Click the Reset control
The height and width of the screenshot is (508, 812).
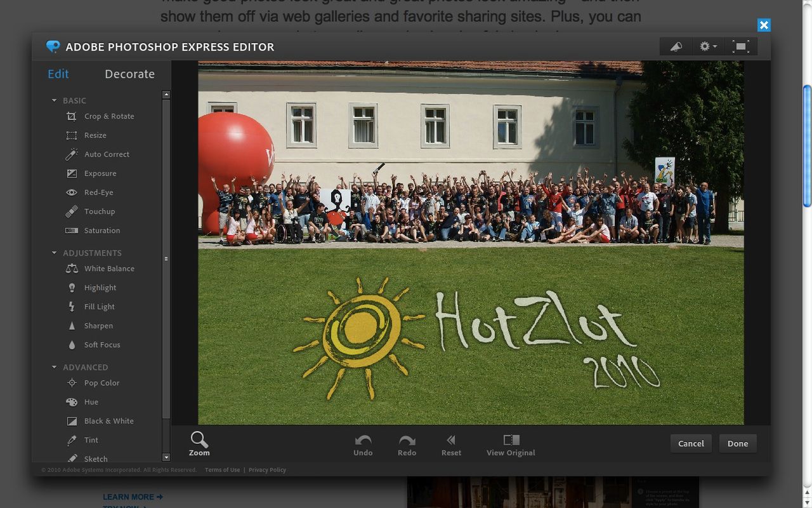click(451, 443)
